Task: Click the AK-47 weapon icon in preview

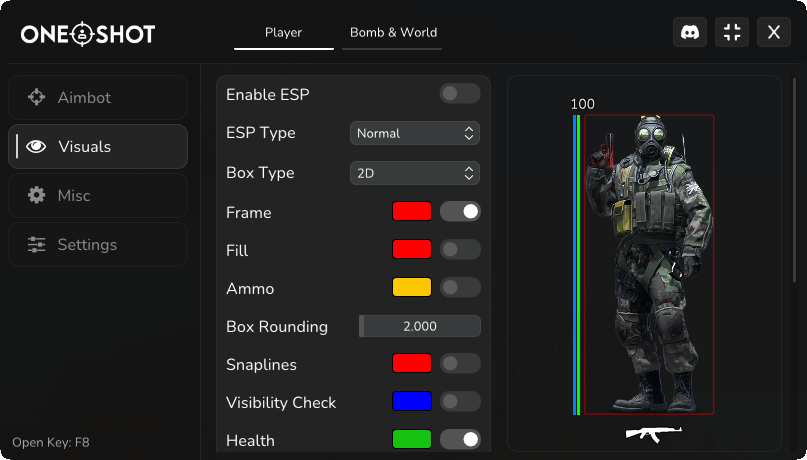Action: point(654,434)
